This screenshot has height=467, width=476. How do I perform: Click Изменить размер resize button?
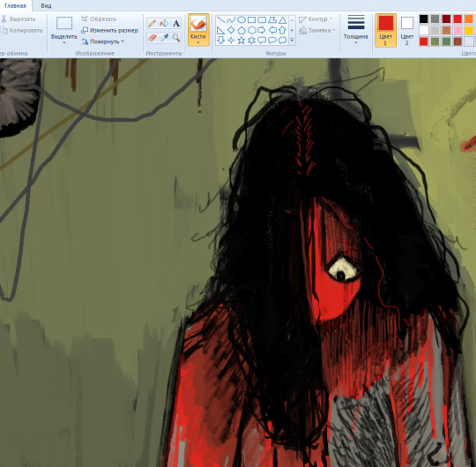109,30
